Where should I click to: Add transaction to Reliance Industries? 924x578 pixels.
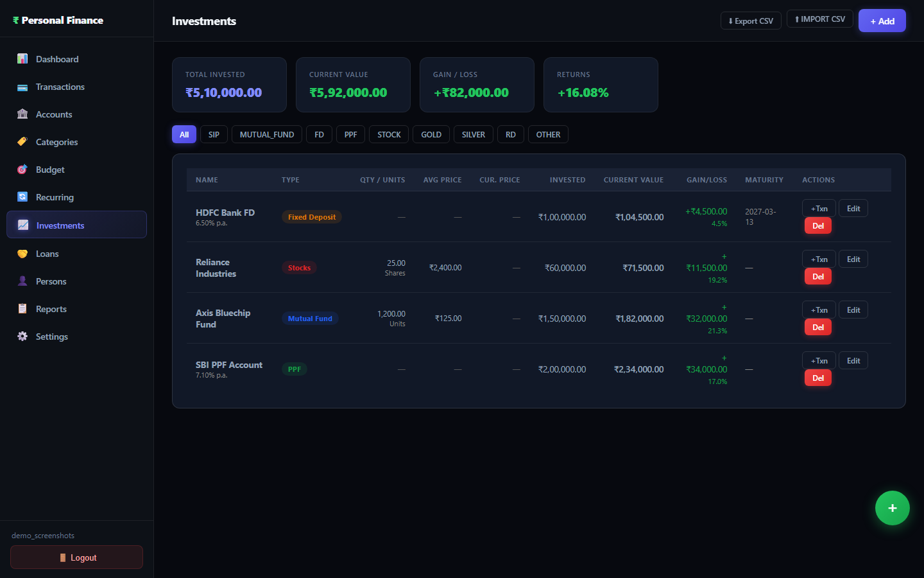[819, 259]
